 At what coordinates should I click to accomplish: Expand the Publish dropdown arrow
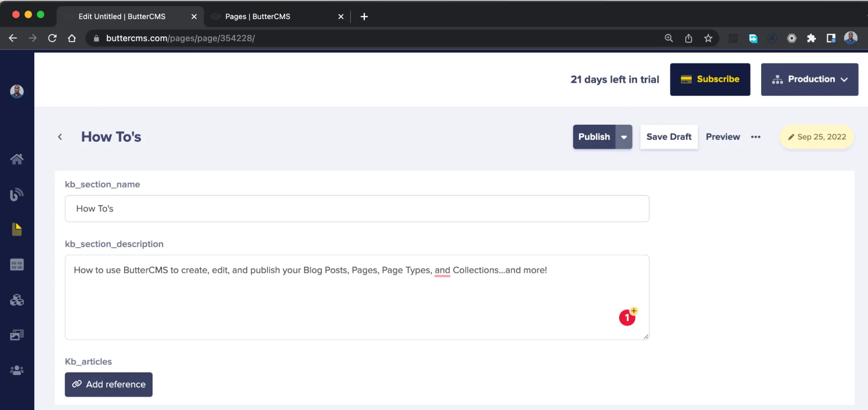624,137
